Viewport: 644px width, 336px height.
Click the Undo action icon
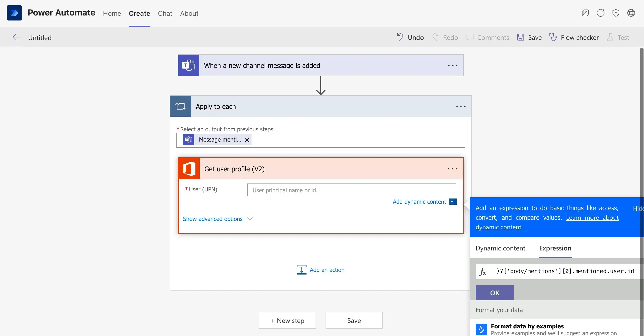[x=399, y=37]
